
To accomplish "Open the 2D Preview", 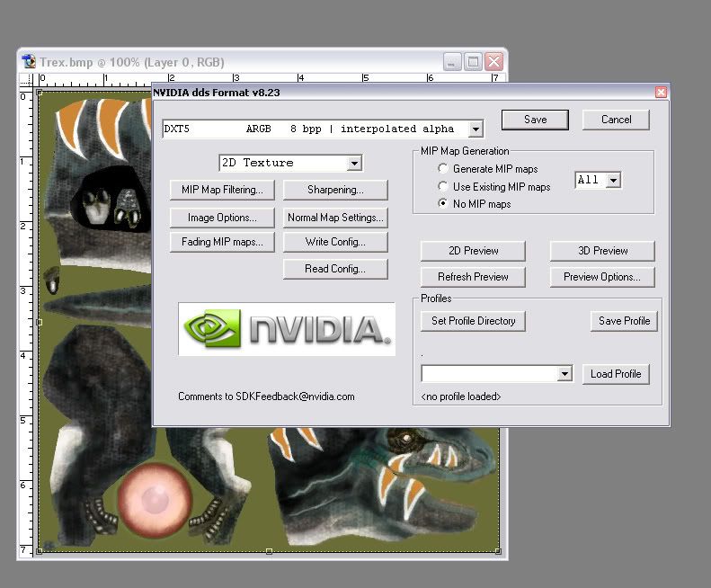I will coord(473,251).
